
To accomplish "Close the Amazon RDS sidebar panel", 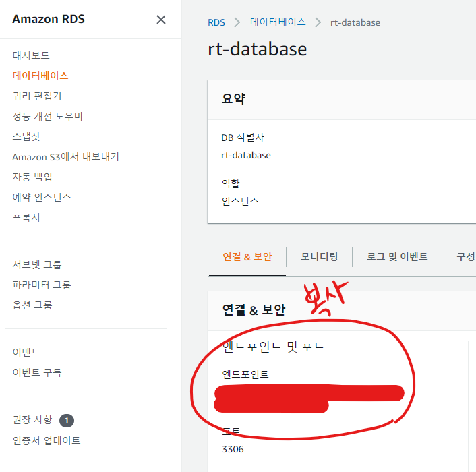I will point(161,20).
